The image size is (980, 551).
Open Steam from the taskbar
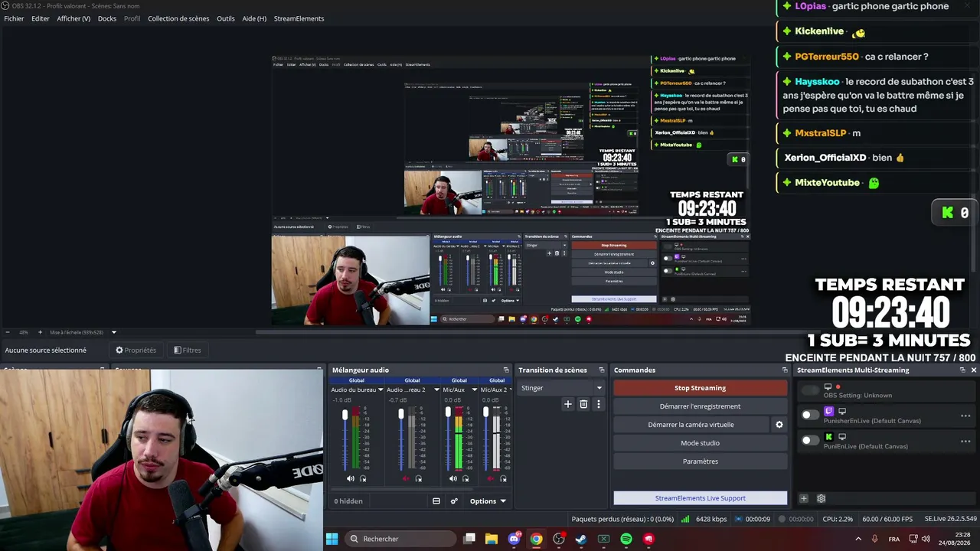pyautogui.click(x=581, y=539)
